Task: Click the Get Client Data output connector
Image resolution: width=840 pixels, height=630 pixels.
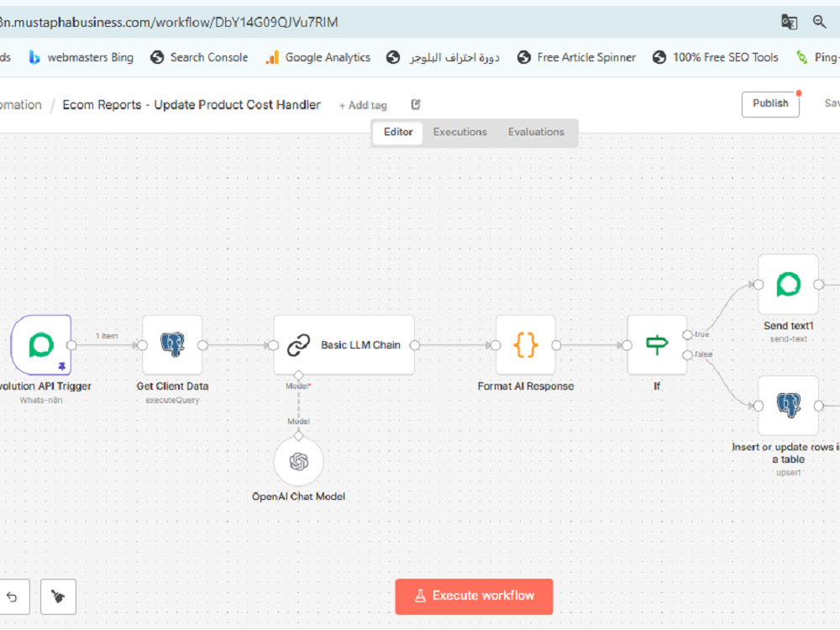Action: point(202,345)
